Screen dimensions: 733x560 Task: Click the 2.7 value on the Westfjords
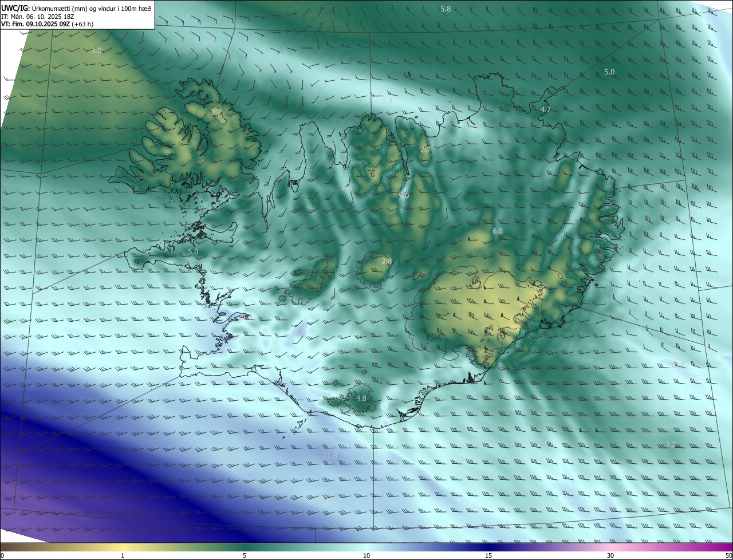coord(216,112)
